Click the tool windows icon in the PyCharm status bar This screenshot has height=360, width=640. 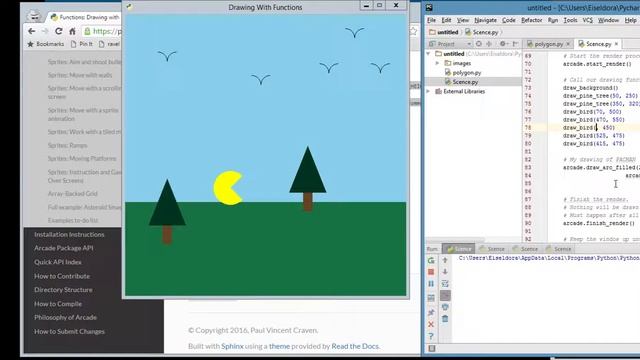(432, 348)
